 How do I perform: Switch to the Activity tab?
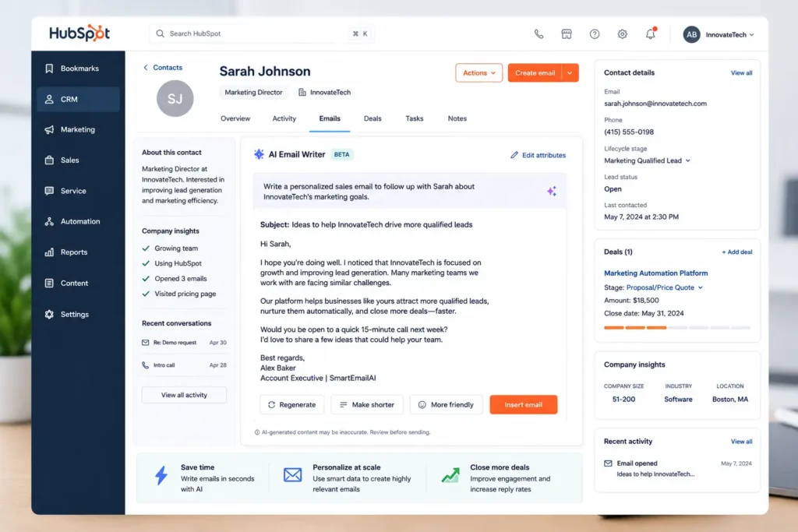coord(284,118)
